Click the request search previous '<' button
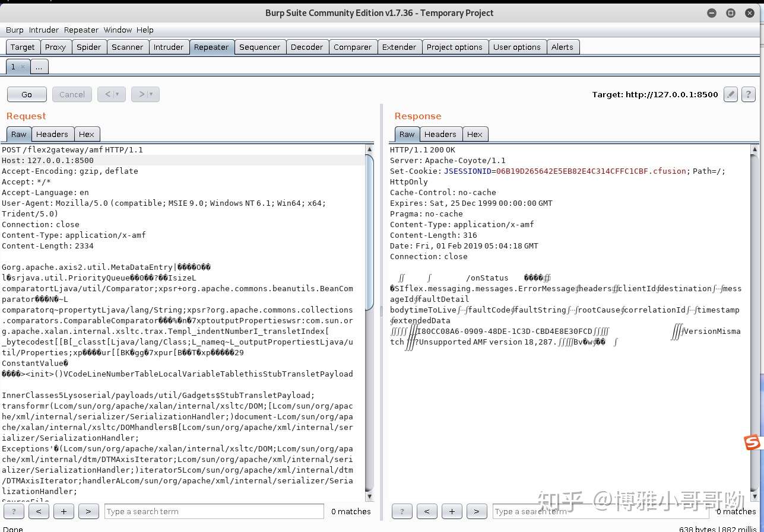The image size is (764, 532). click(x=39, y=511)
